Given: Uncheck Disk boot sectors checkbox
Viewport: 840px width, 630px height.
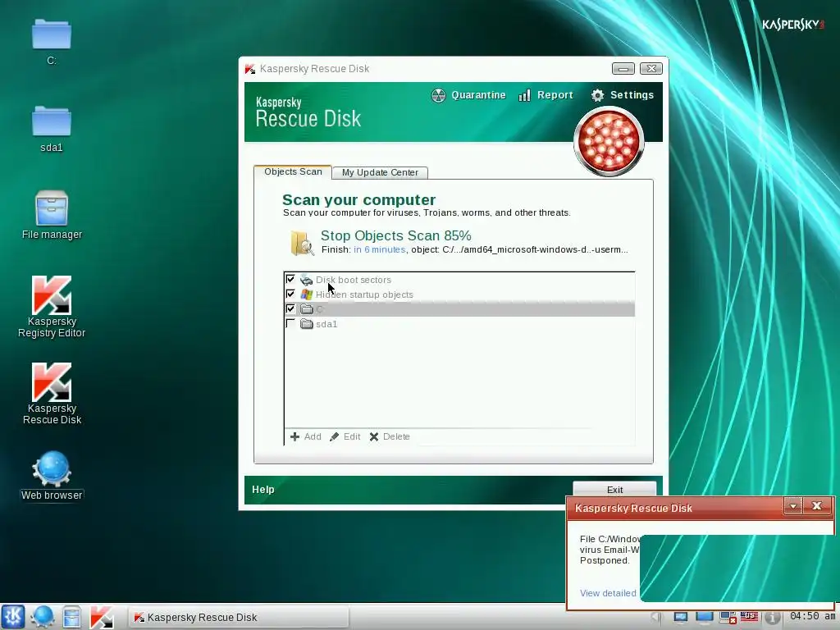Looking at the screenshot, I should coord(290,279).
